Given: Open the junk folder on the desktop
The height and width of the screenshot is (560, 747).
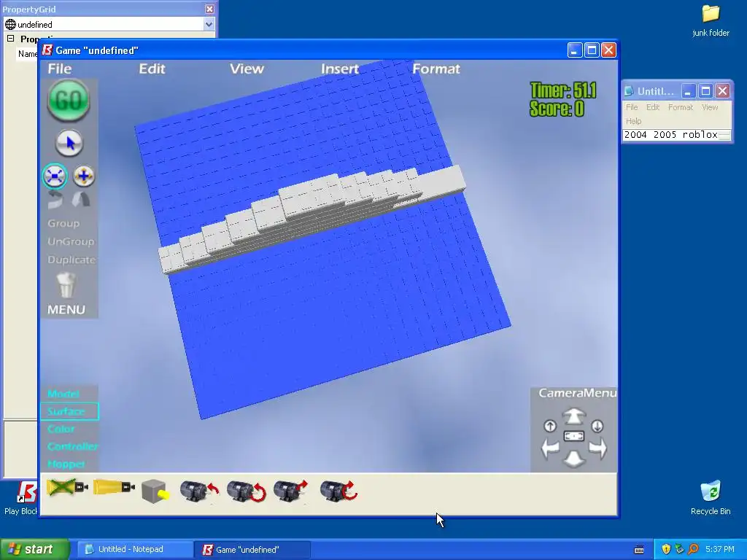Looking at the screenshot, I should (x=711, y=20).
